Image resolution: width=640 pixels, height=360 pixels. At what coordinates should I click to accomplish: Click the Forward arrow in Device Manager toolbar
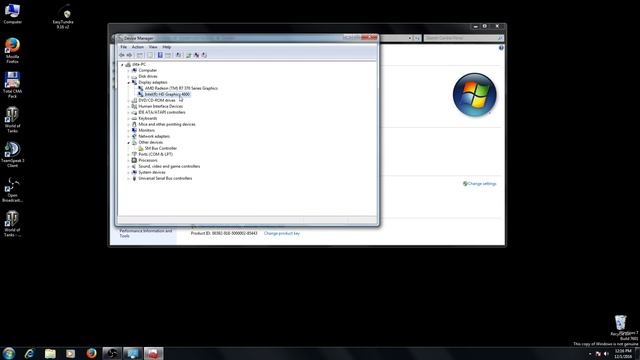(129, 55)
